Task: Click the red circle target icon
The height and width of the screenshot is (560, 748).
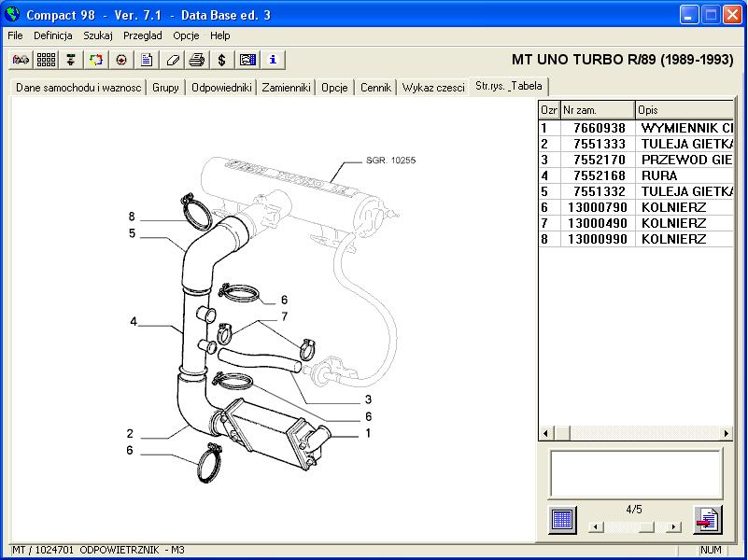Action: pyautogui.click(x=121, y=60)
